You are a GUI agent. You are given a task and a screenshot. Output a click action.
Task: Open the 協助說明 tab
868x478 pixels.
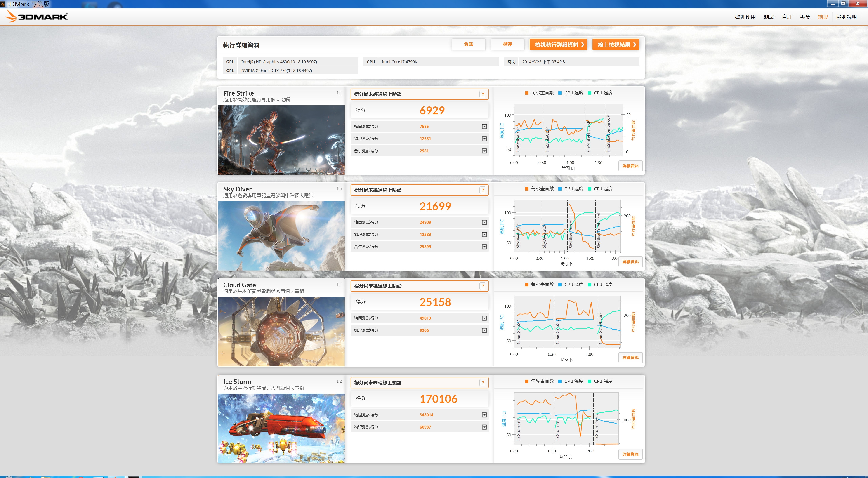tap(846, 17)
